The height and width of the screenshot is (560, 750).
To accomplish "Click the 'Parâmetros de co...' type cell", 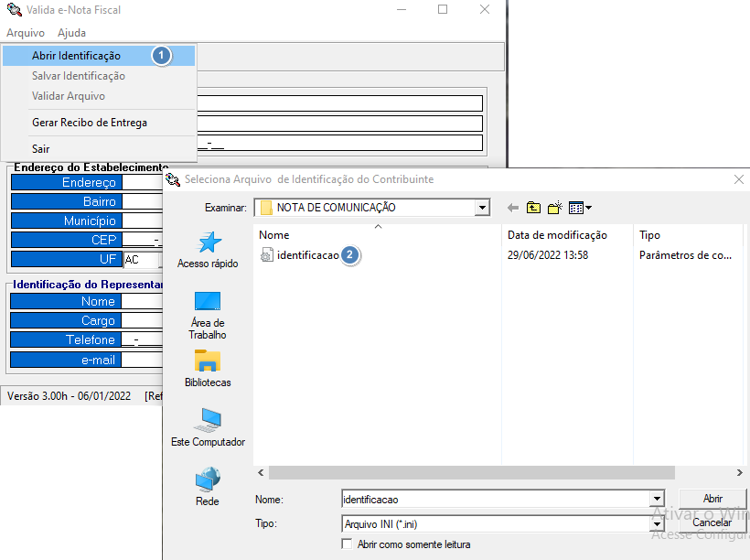I will coord(685,255).
